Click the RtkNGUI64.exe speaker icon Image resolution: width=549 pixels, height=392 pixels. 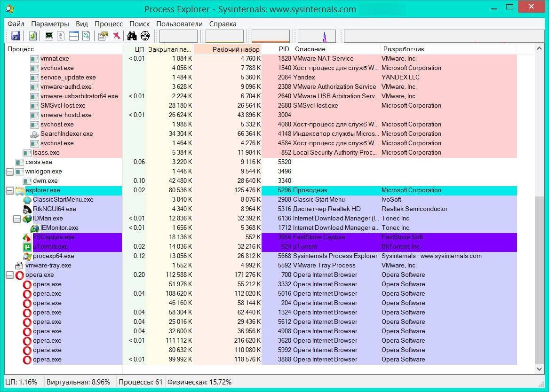(27, 209)
